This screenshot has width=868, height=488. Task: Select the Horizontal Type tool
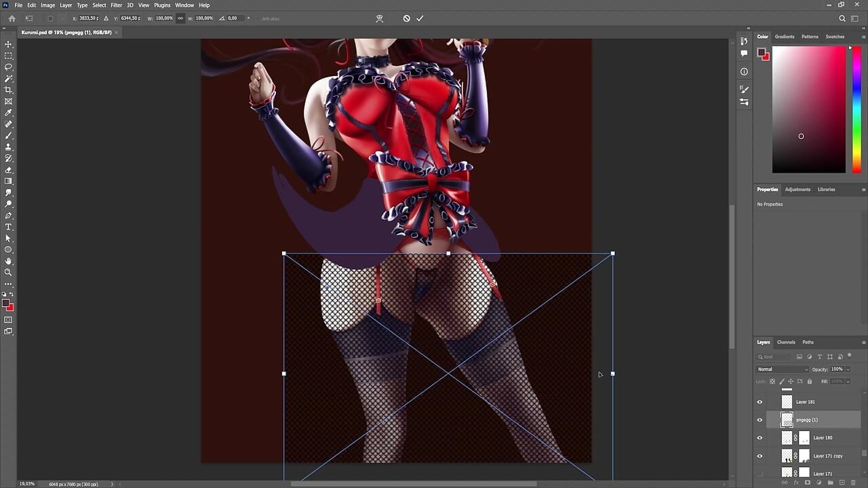click(8, 227)
